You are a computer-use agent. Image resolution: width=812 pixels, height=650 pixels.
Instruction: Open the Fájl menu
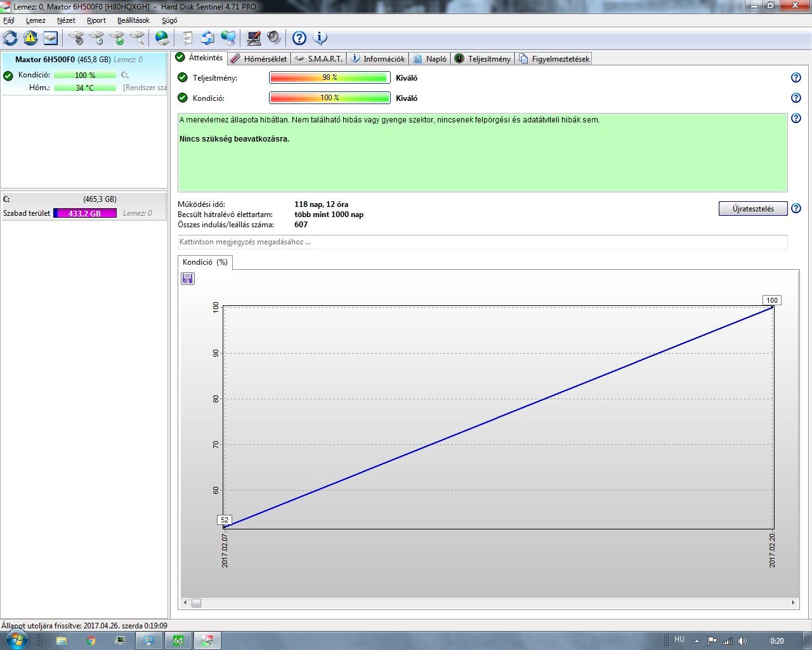(x=9, y=20)
